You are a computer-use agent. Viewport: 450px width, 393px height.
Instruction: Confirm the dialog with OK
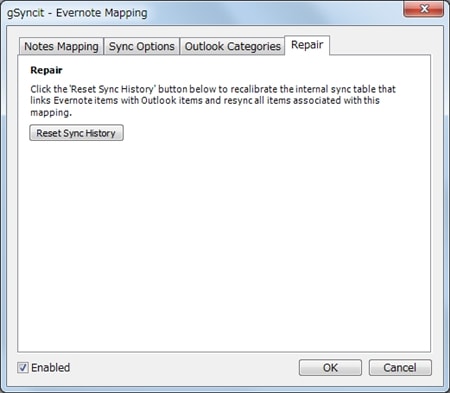point(330,368)
